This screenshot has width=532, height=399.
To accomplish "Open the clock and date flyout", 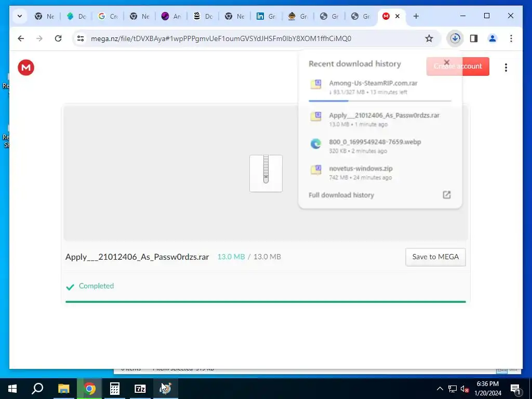I will click(487, 389).
